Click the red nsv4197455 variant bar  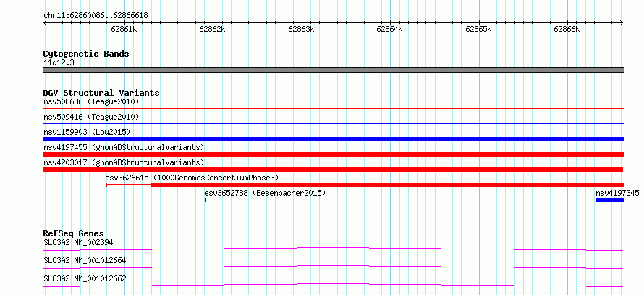click(x=333, y=154)
